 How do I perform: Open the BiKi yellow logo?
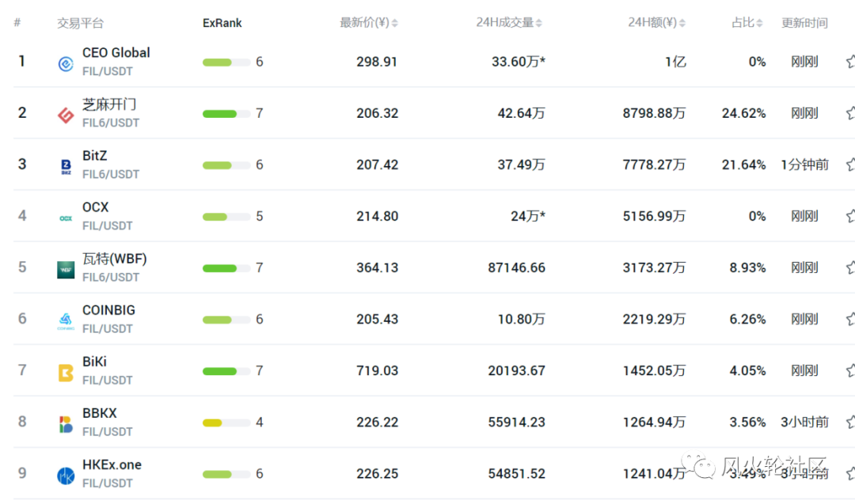(66, 373)
